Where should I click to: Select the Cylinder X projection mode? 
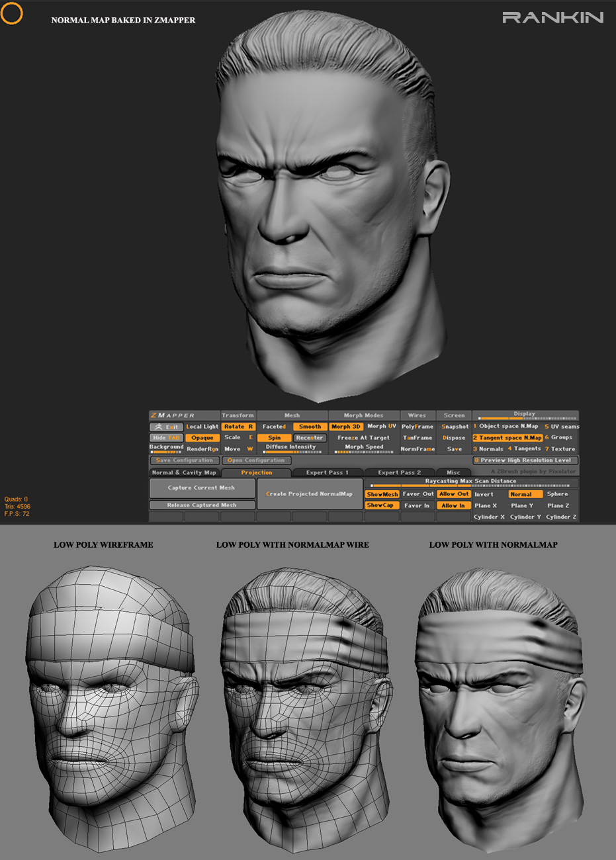point(490,517)
